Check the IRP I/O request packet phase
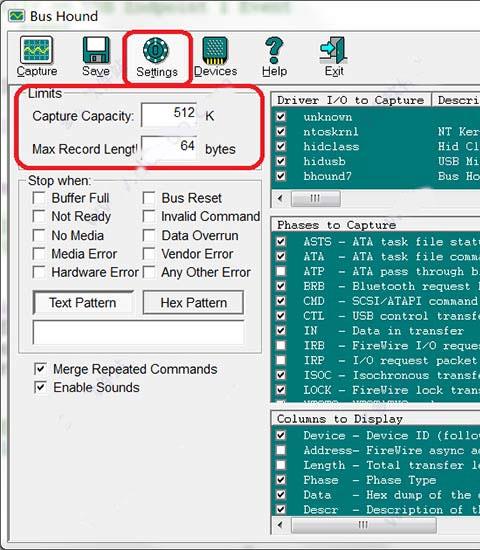 [281, 360]
